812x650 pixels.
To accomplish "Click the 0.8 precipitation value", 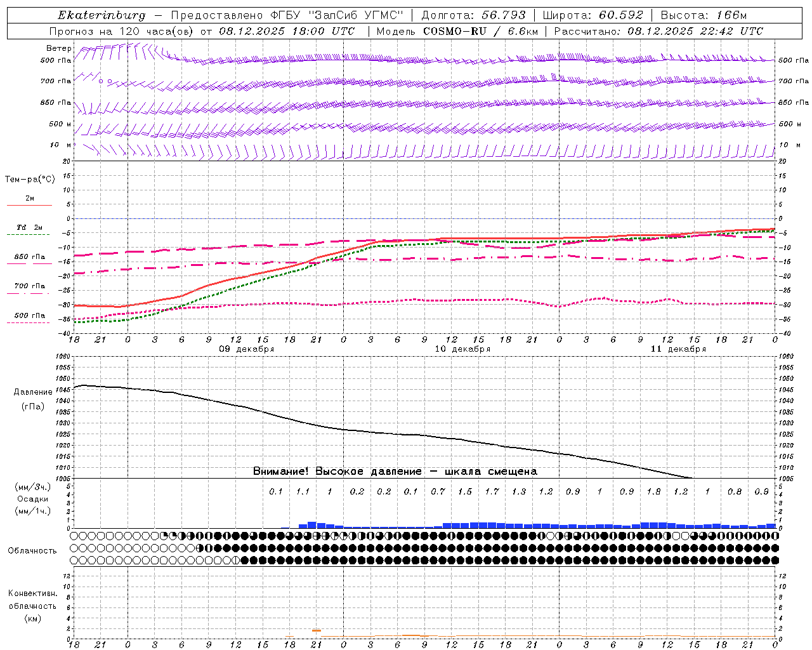I will point(735,491).
